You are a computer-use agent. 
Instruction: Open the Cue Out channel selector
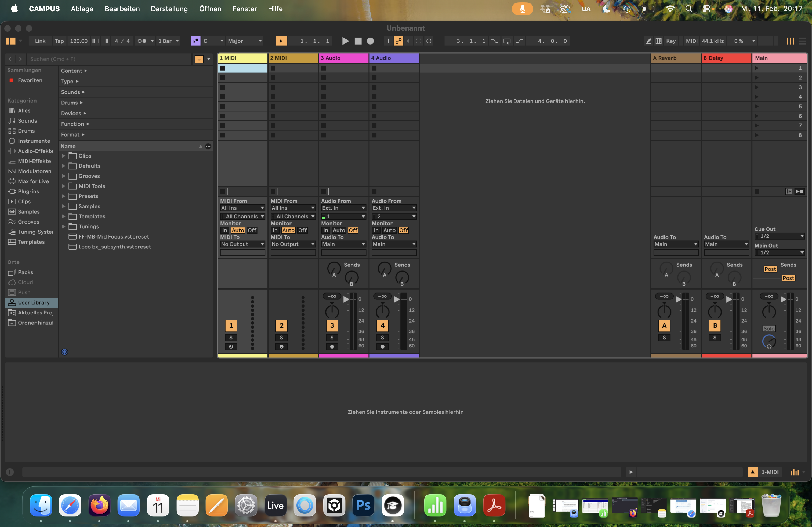point(779,236)
